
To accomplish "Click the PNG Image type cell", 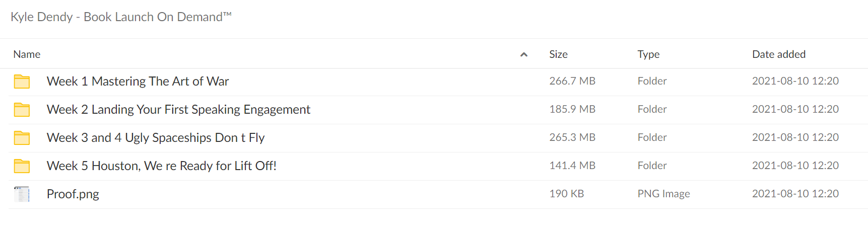I will point(663,194).
